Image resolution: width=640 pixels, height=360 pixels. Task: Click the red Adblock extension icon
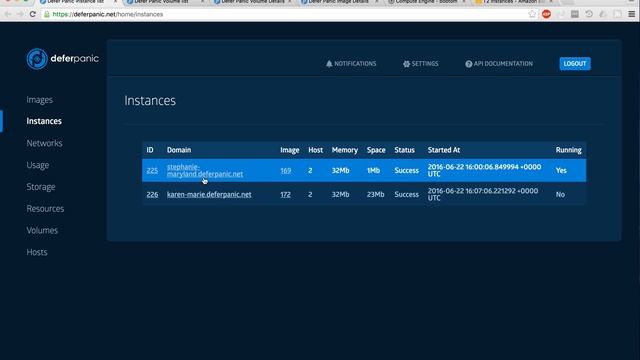(546, 14)
